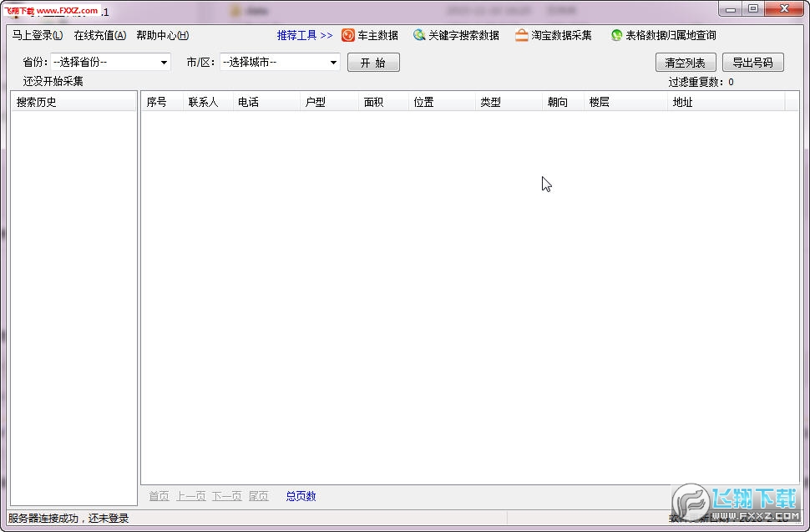This screenshot has width=810, height=532.
Task: Open the 关键字搜索数据 keyword search tool
Action: coord(455,35)
